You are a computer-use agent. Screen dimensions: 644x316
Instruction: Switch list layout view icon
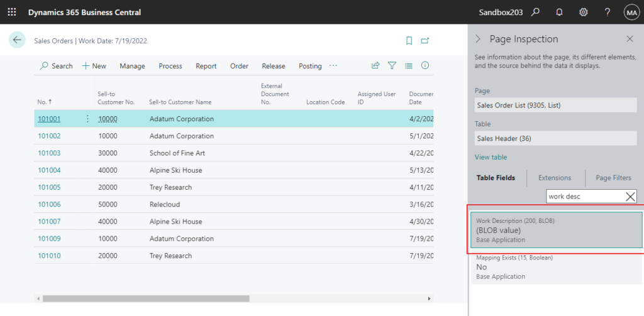coord(409,66)
